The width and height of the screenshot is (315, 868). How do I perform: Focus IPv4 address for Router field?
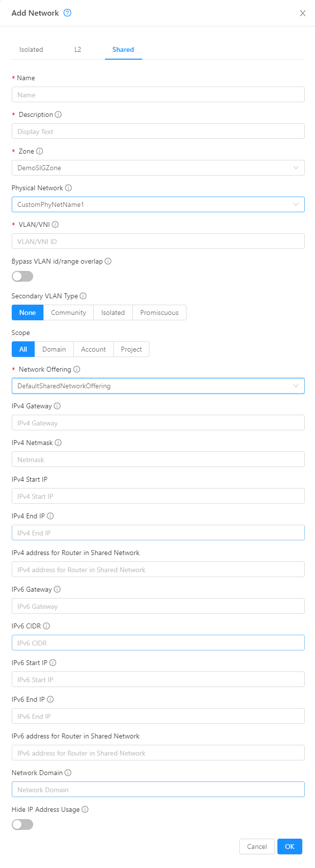coord(158,569)
